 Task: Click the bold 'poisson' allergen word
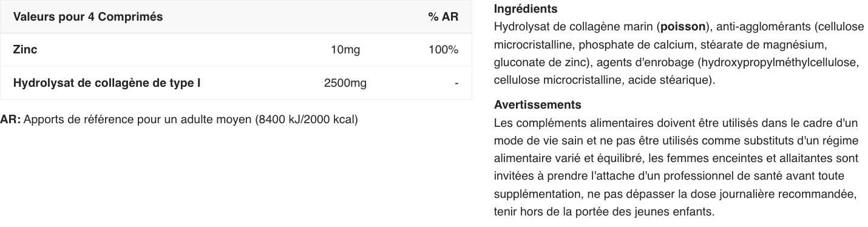[x=683, y=27]
